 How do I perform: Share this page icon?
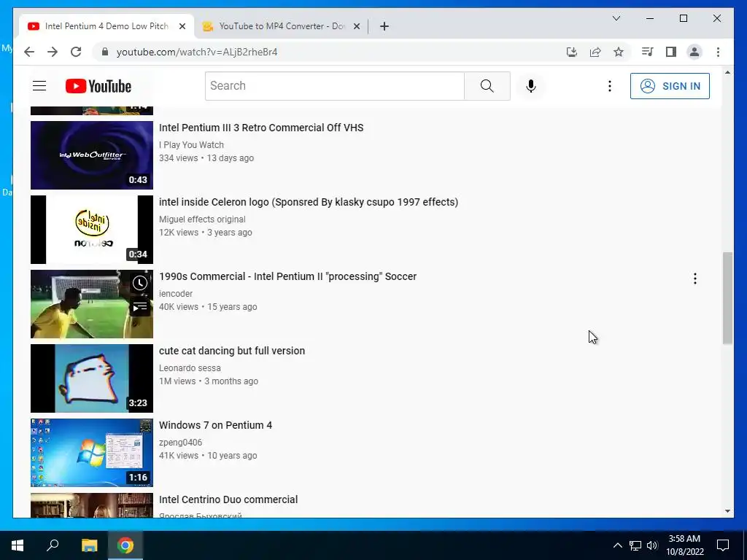click(595, 52)
